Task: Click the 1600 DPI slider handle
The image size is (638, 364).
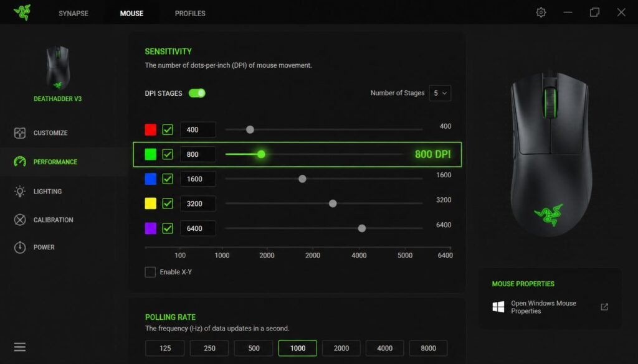Action: pyautogui.click(x=302, y=179)
